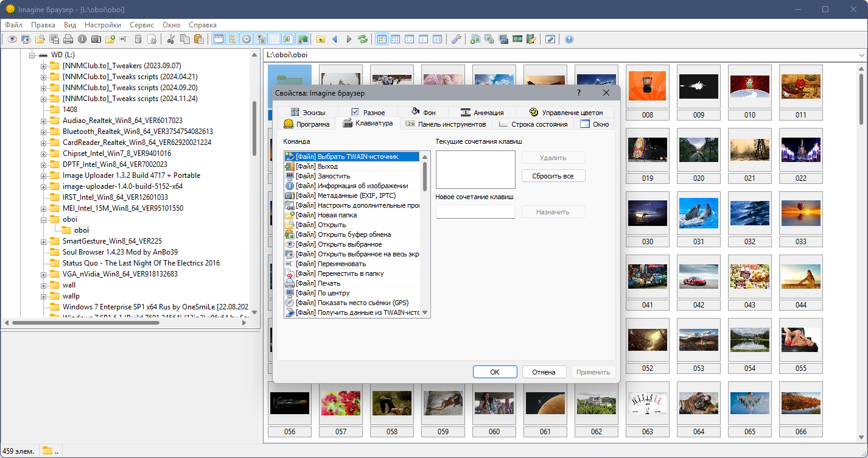Expand the Audiao_Realtek_Win8_64_VER6017023 folder
The width and height of the screenshot is (868, 458).
43,121
